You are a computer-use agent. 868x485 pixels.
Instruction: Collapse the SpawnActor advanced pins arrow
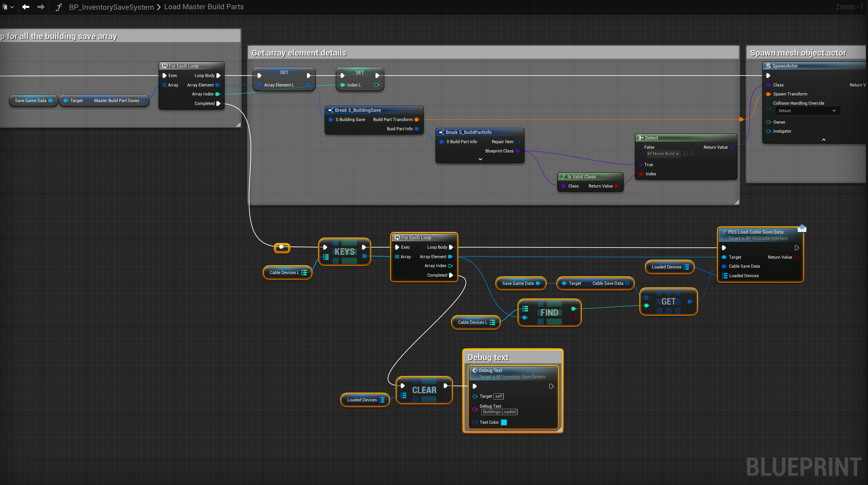pos(823,140)
